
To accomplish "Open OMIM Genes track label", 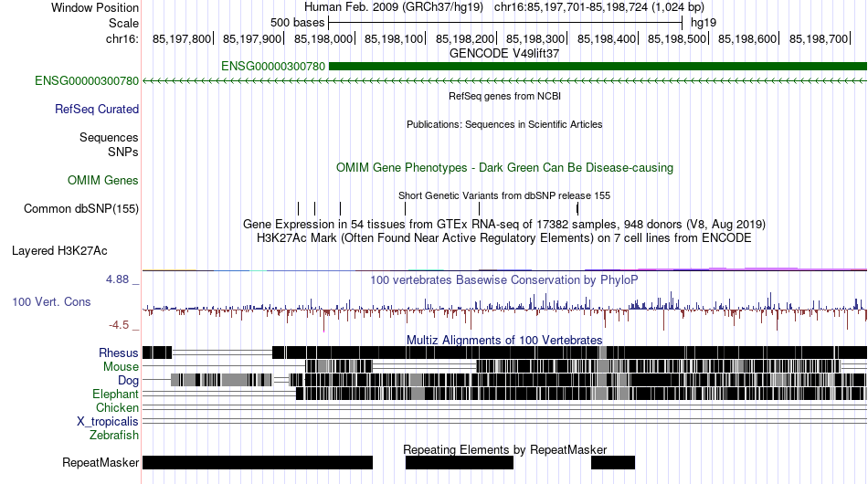I will click(103, 180).
